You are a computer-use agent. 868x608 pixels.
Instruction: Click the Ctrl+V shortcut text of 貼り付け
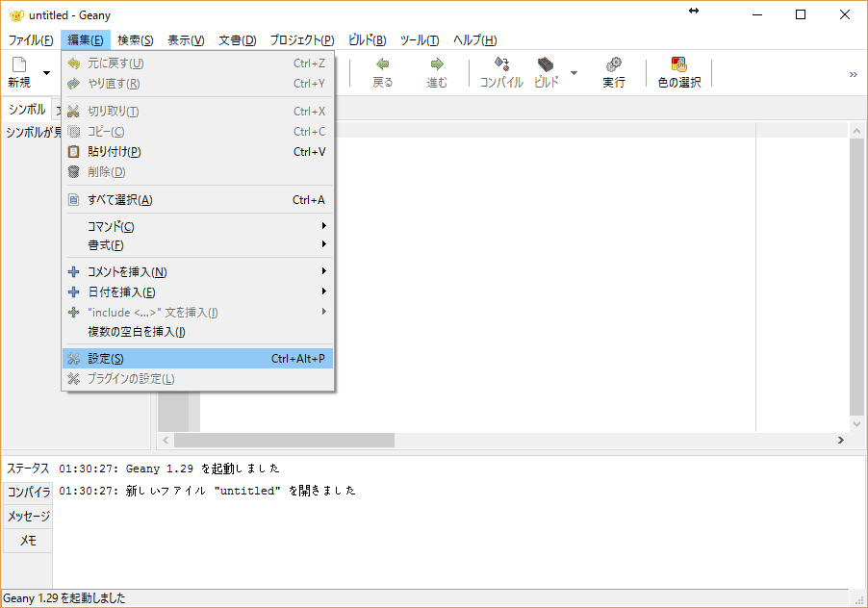(x=310, y=152)
